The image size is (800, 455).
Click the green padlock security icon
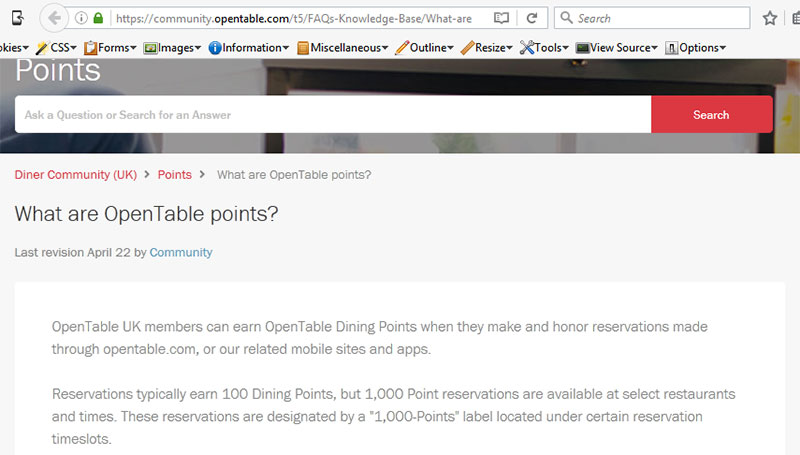(98, 18)
